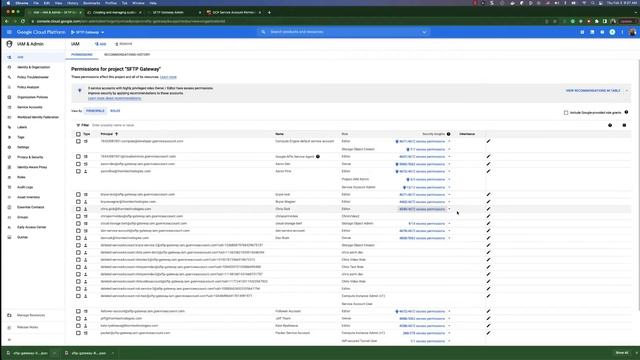Click Quotas icon in sidebar
Image resolution: width=640 pixels, height=360 pixels.
tap(9, 237)
